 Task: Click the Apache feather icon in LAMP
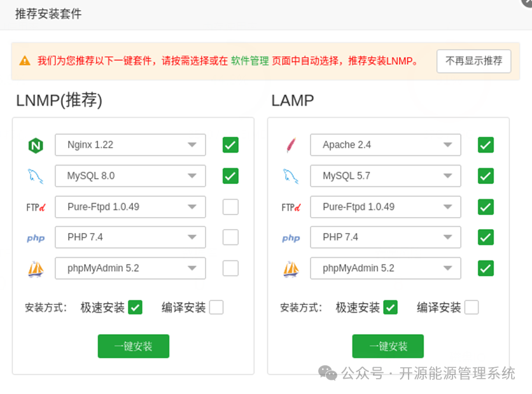click(x=291, y=145)
